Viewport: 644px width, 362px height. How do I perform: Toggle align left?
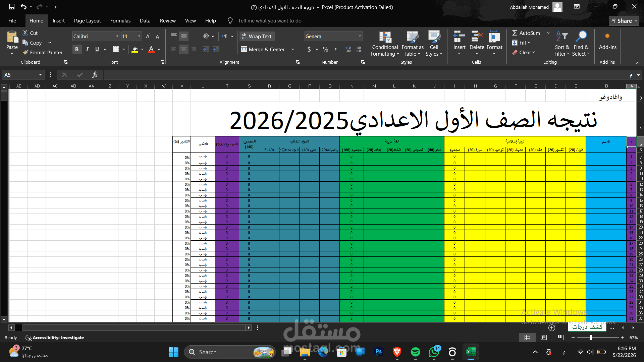pyautogui.click(x=173, y=49)
